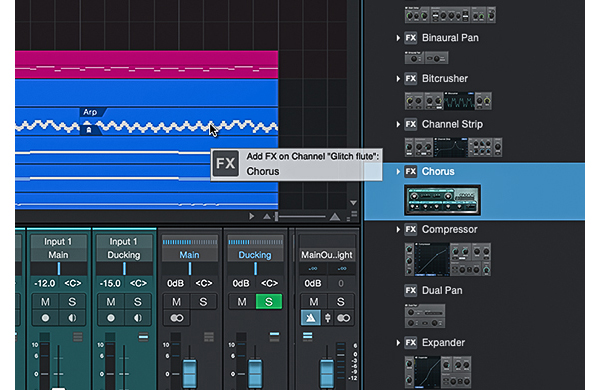Click the arrangement scroll-down arrow
600x390 pixels.
(353, 203)
